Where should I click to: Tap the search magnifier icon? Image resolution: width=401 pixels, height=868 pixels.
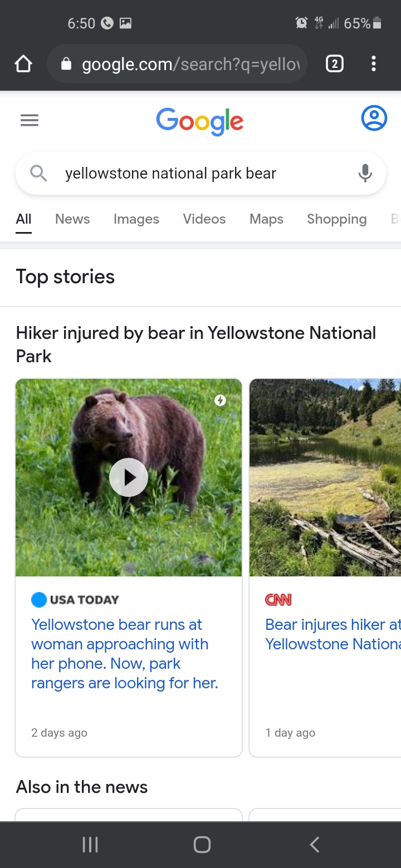click(x=38, y=174)
